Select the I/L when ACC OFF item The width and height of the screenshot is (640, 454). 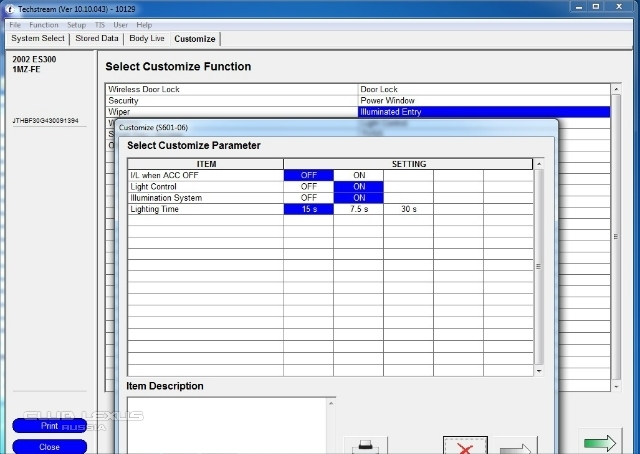205,175
